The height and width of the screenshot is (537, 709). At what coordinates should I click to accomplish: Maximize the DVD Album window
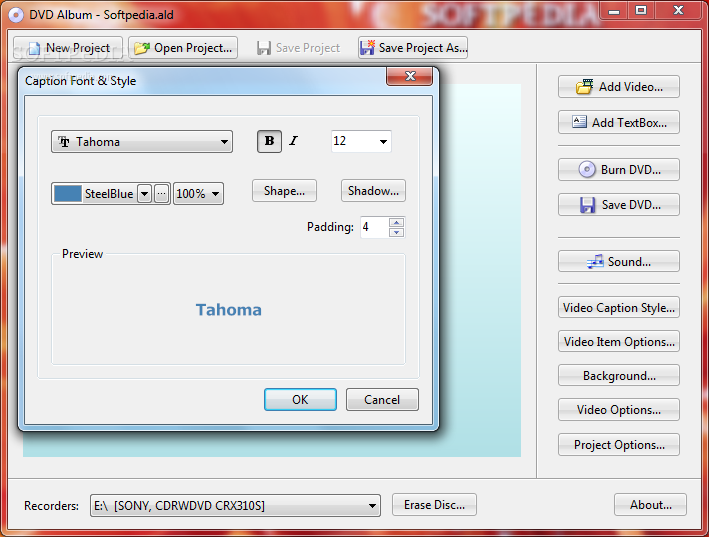pyautogui.click(x=641, y=10)
